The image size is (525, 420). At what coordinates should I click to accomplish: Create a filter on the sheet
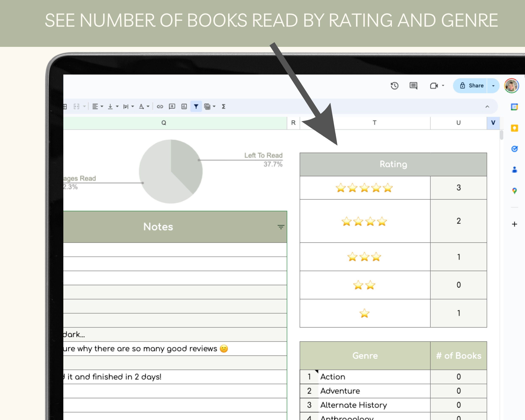196,106
